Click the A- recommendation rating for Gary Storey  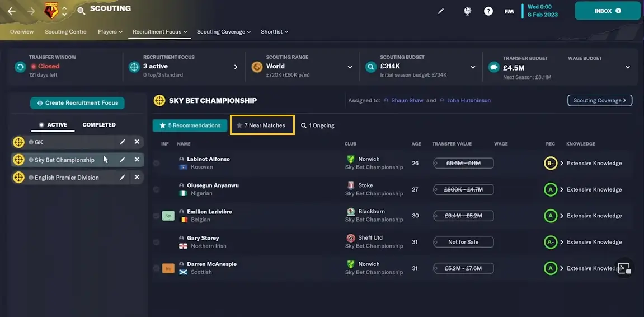click(x=551, y=242)
